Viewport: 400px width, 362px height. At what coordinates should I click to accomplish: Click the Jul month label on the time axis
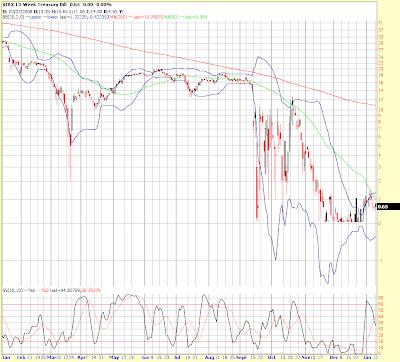(177, 358)
